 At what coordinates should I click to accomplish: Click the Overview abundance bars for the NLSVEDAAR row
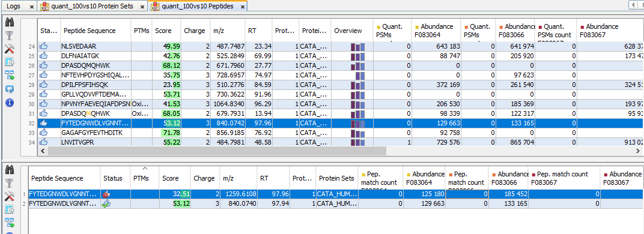point(357,47)
